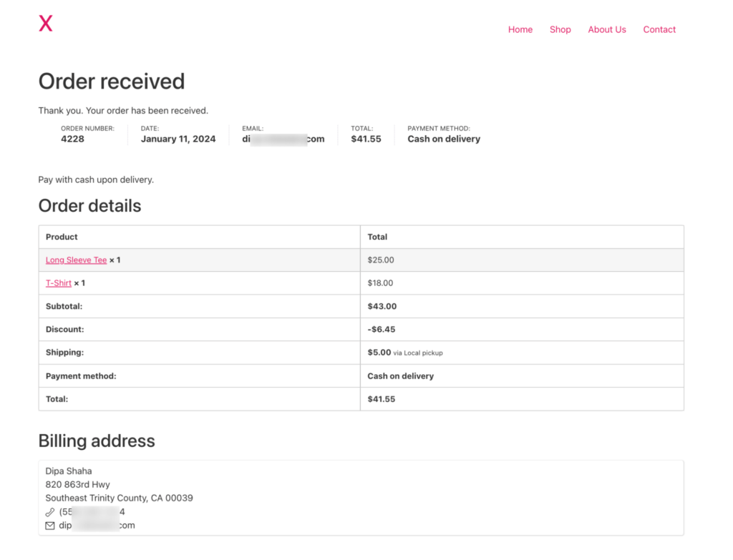Click the Order received heading
The width and height of the screenshot is (733, 560).
coord(112,82)
